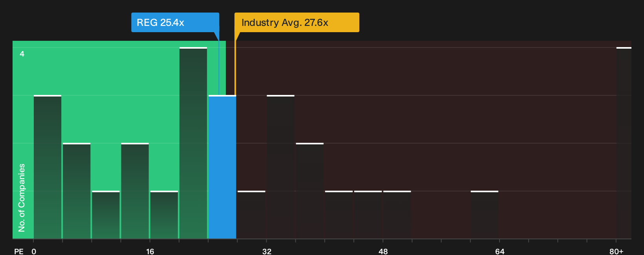Click the y-axis value 4
644x255 pixels.
[22, 54]
